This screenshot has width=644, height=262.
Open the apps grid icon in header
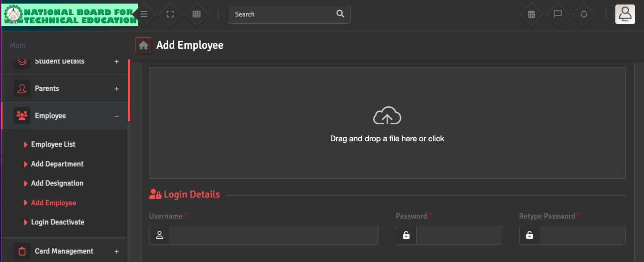pyautogui.click(x=196, y=14)
